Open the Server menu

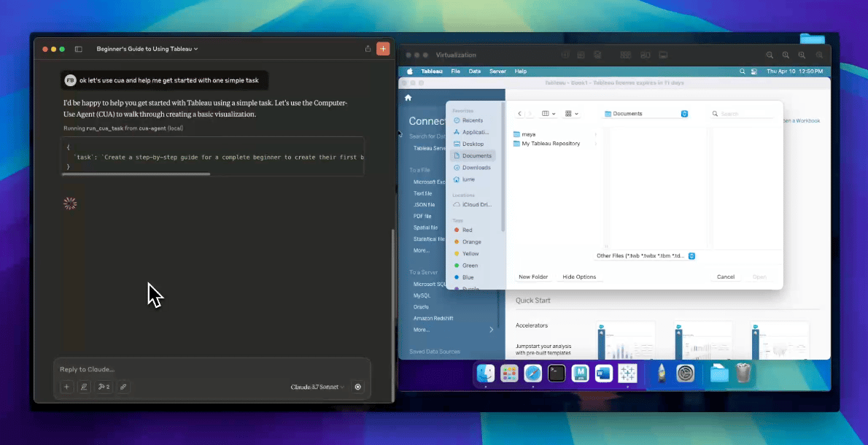497,71
